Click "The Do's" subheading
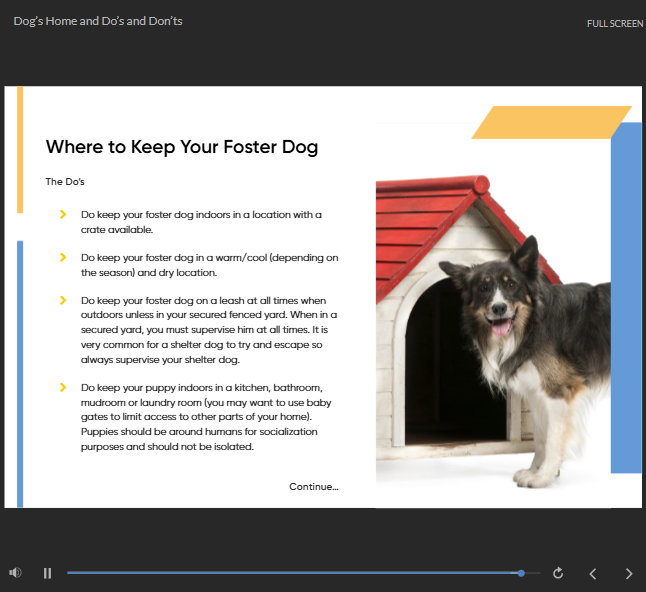Viewport: 646px width, 592px height. (x=65, y=182)
